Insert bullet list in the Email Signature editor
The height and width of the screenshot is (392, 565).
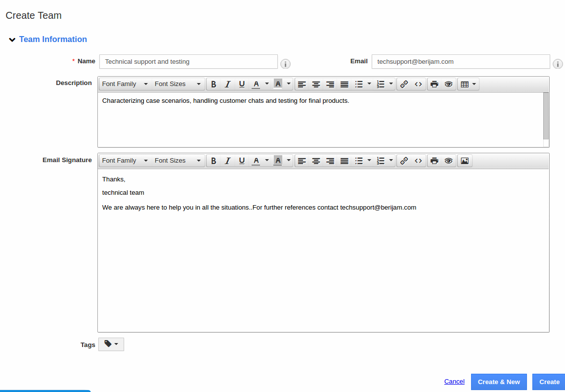359,161
